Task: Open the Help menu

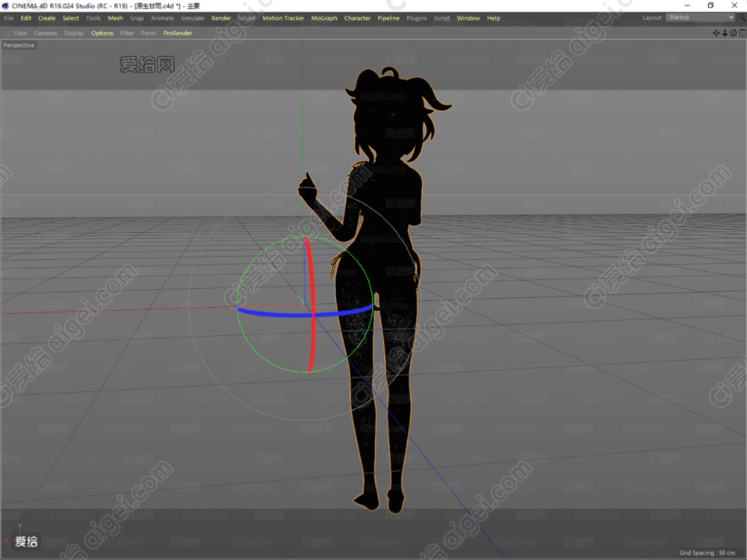Action: click(x=494, y=18)
